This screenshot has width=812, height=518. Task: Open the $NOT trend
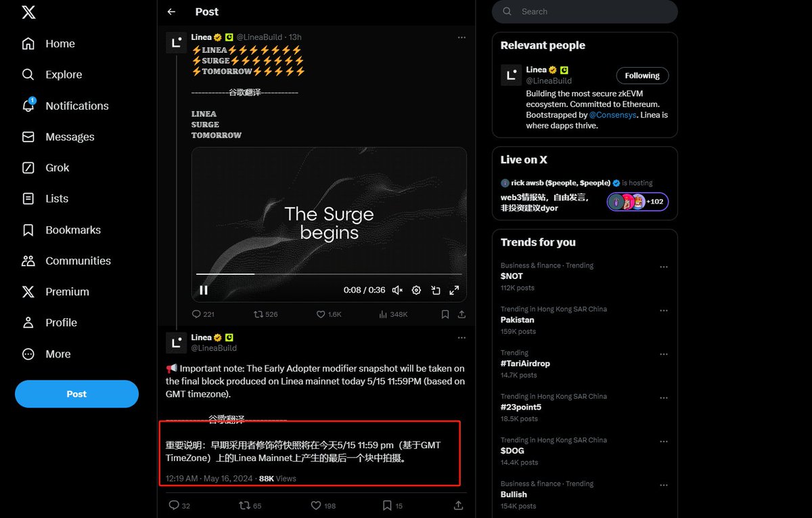pos(512,276)
